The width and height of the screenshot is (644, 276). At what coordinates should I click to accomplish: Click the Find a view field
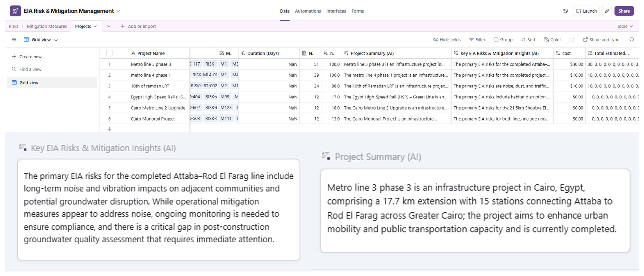pyautogui.click(x=30, y=69)
